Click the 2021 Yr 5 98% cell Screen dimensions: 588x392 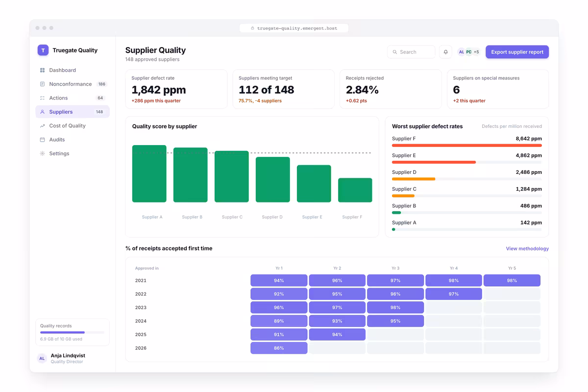[512, 280]
